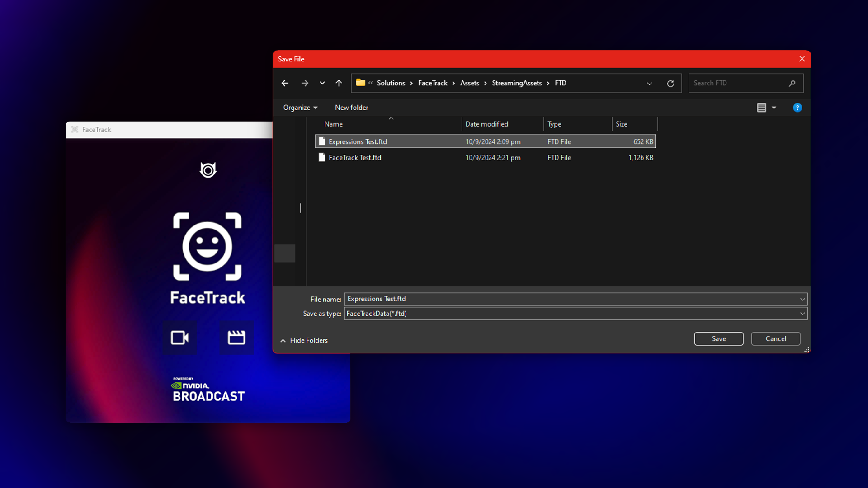Expand the arrow after Solutions breadcrumb
Image resolution: width=868 pixels, height=488 pixels.
tap(411, 83)
